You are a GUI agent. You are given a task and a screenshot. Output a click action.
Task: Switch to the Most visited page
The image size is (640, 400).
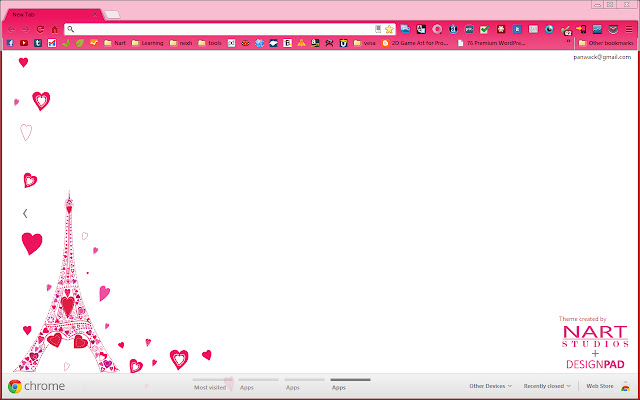[x=212, y=386]
